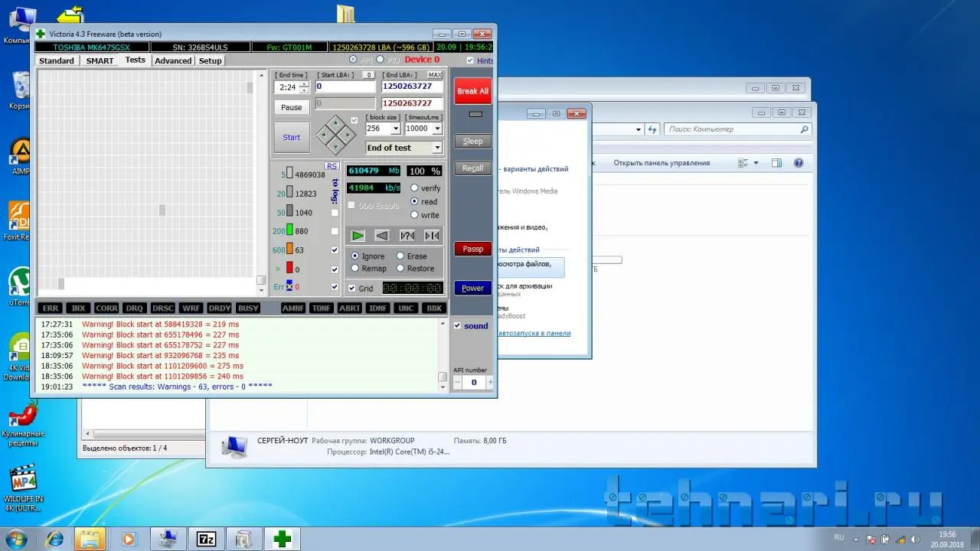Toggle the Explorer preview pane icon
The image size is (980, 551).
tap(776, 163)
